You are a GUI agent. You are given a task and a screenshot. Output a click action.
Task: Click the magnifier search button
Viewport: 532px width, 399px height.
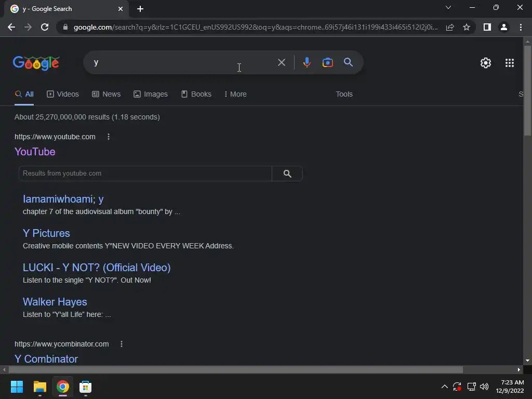[x=348, y=62]
